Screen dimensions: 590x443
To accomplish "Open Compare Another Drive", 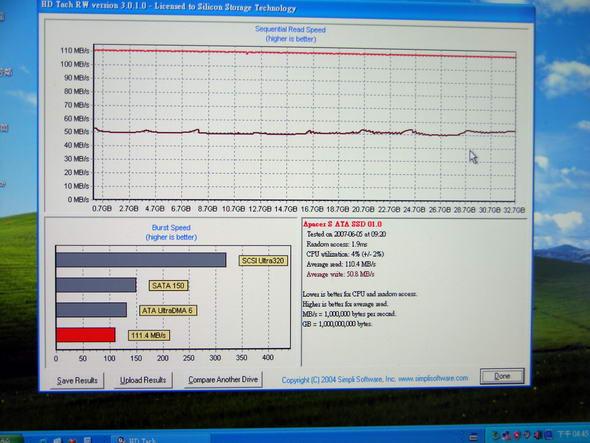I will [223, 379].
